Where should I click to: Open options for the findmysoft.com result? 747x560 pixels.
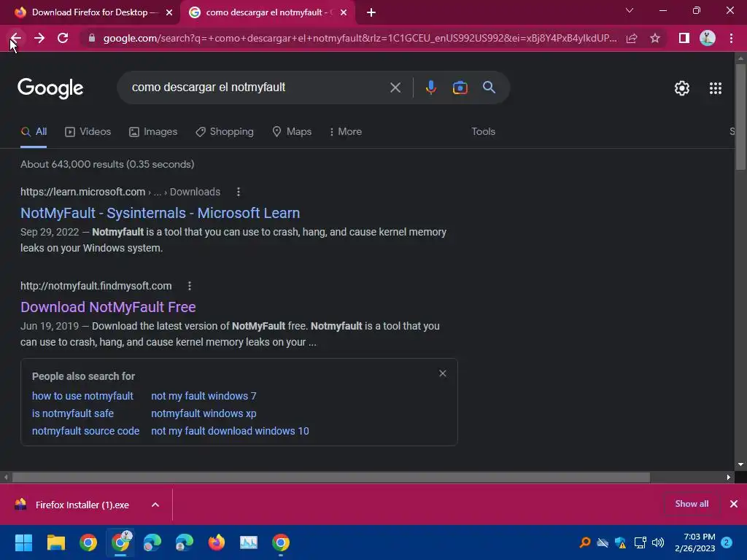click(190, 286)
